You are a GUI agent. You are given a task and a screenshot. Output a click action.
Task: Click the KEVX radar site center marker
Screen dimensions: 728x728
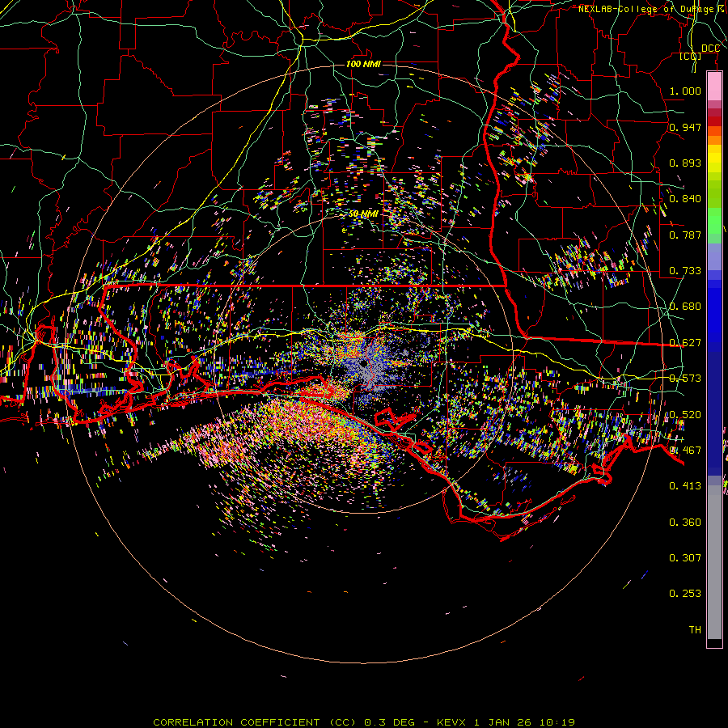pos(363,363)
